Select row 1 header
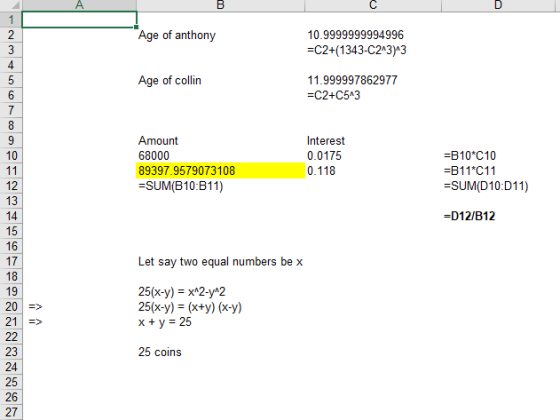 (11, 20)
